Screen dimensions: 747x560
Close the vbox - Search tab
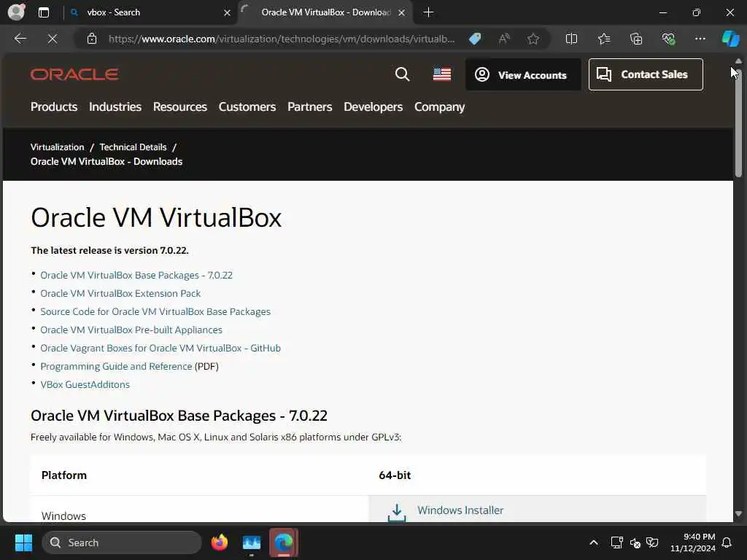point(228,12)
